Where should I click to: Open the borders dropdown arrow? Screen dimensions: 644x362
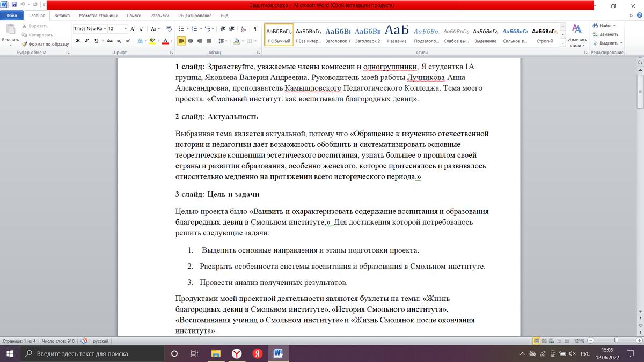pos(255,41)
